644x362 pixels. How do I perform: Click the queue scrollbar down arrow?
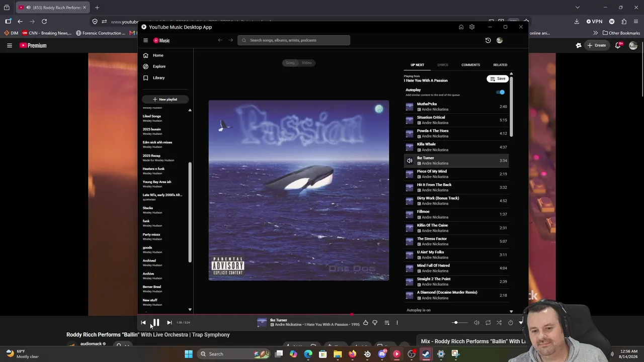(x=511, y=312)
